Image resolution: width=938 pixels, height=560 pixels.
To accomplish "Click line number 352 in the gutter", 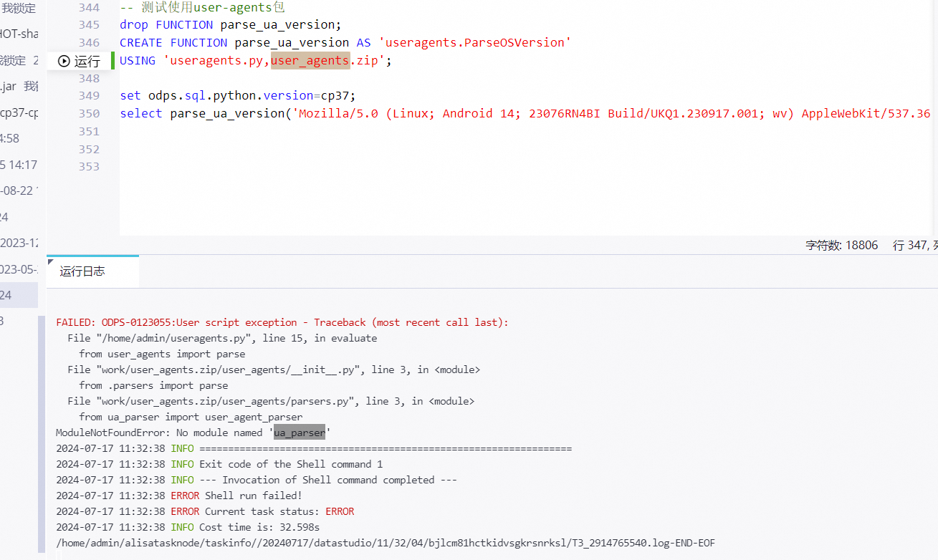I will pyautogui.click(x=89, y=149).
